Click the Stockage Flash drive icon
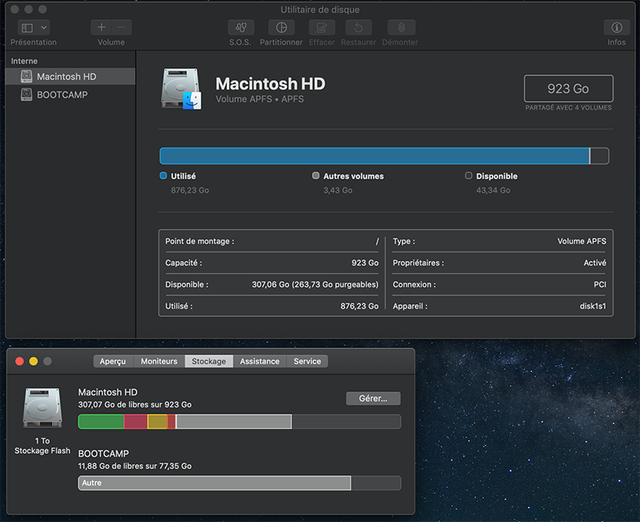 point(43,407)
